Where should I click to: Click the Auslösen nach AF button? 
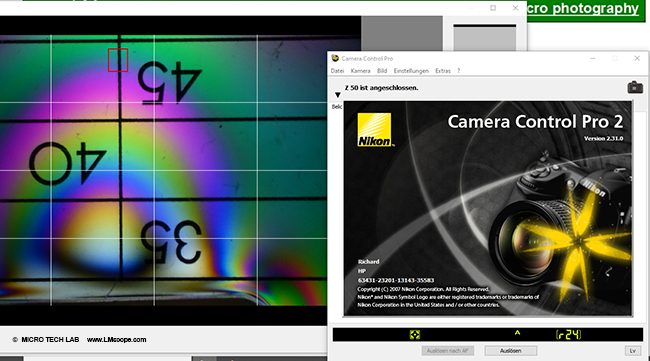coord(447,351)
